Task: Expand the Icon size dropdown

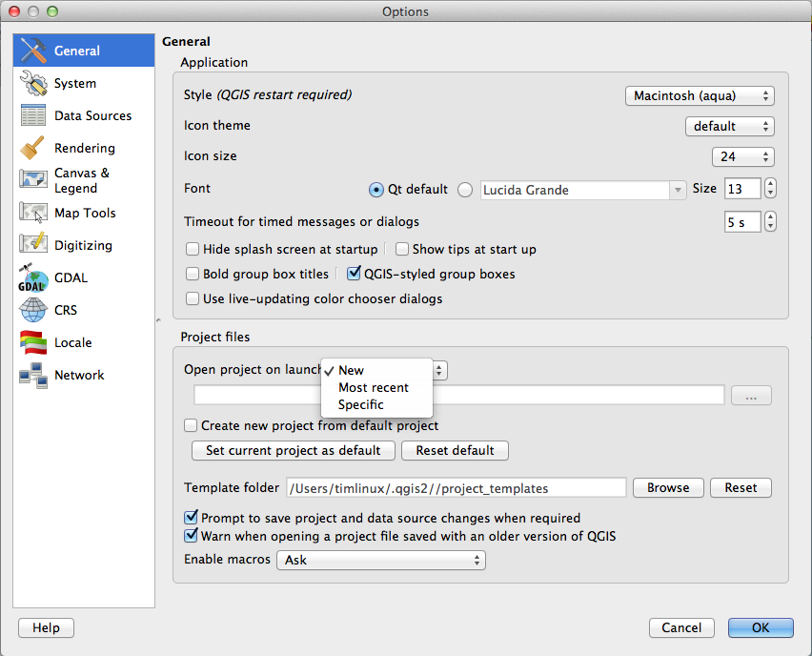Action: [x=742, y=157]
